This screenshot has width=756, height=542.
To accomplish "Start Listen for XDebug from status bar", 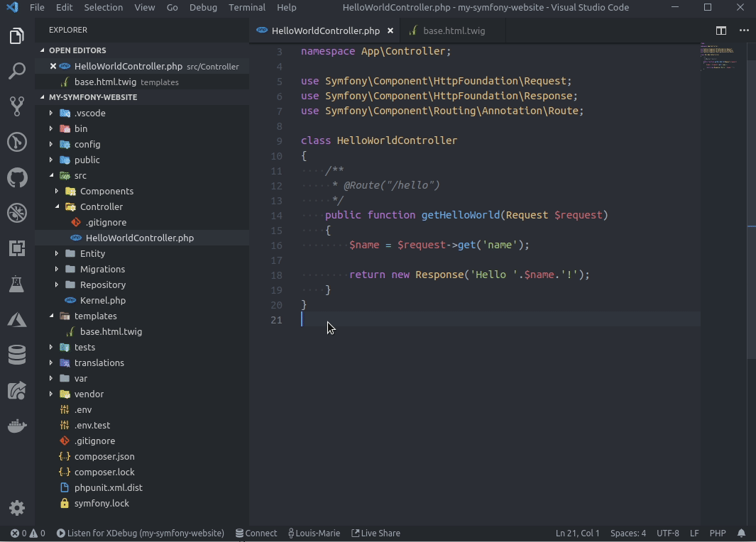I will (x=141, y=533).
